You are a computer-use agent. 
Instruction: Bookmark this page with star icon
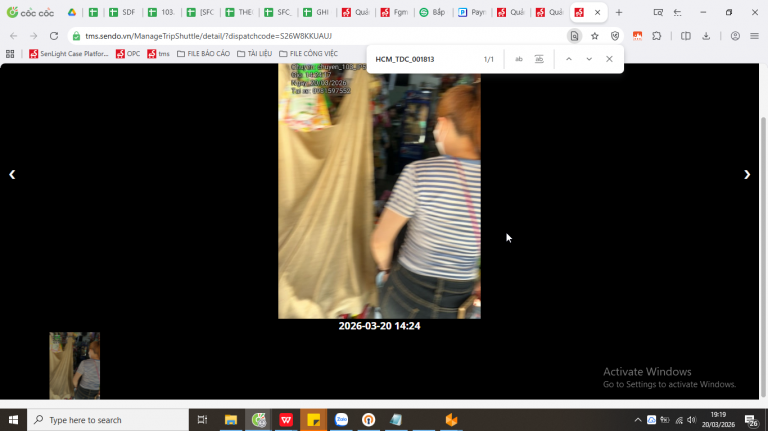pos(595,36)
